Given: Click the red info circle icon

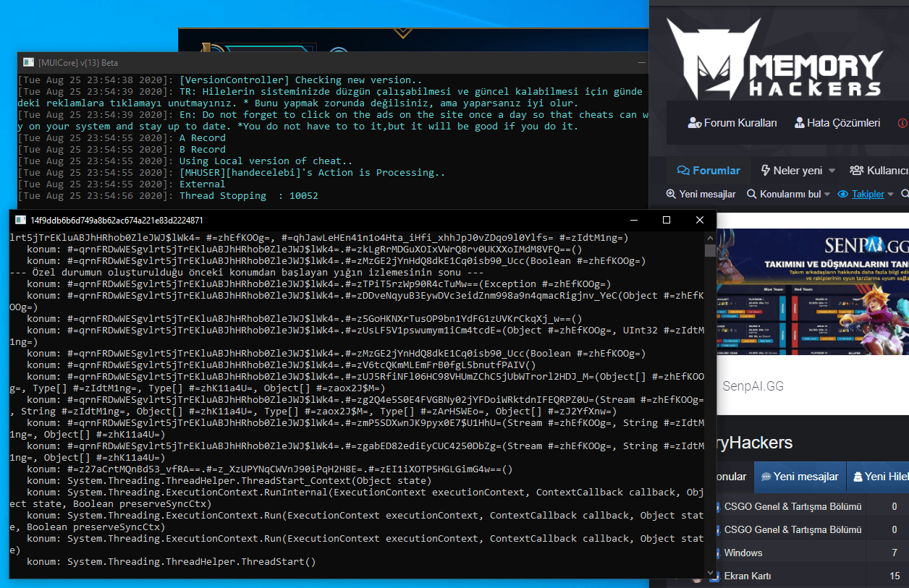Looking at the screenshot, I should [902, 123].
